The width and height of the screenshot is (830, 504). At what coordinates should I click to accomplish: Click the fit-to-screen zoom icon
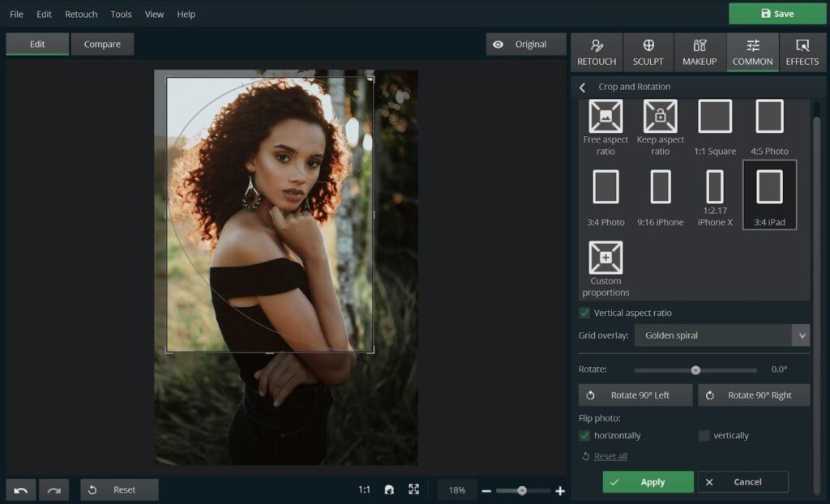tap(414, 489)
